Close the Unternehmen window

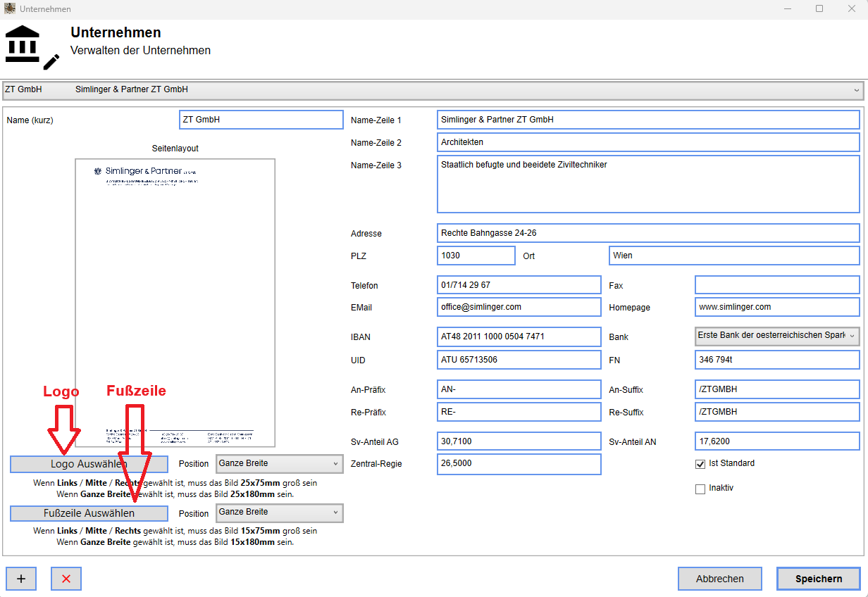[x=852, y=9]
